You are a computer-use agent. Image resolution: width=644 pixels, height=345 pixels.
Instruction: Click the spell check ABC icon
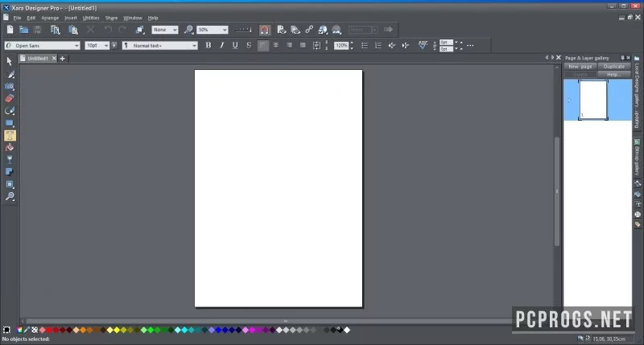click(x=423, y=45)
